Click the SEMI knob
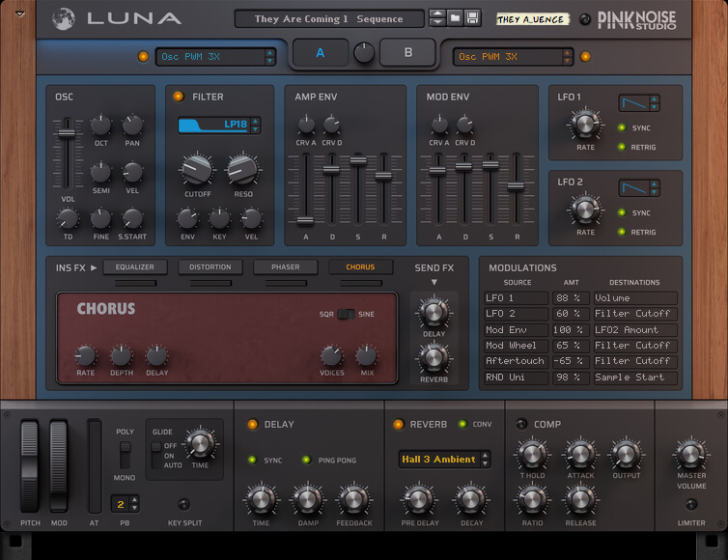The image size is (728, 560). click(x=100, y=172)
